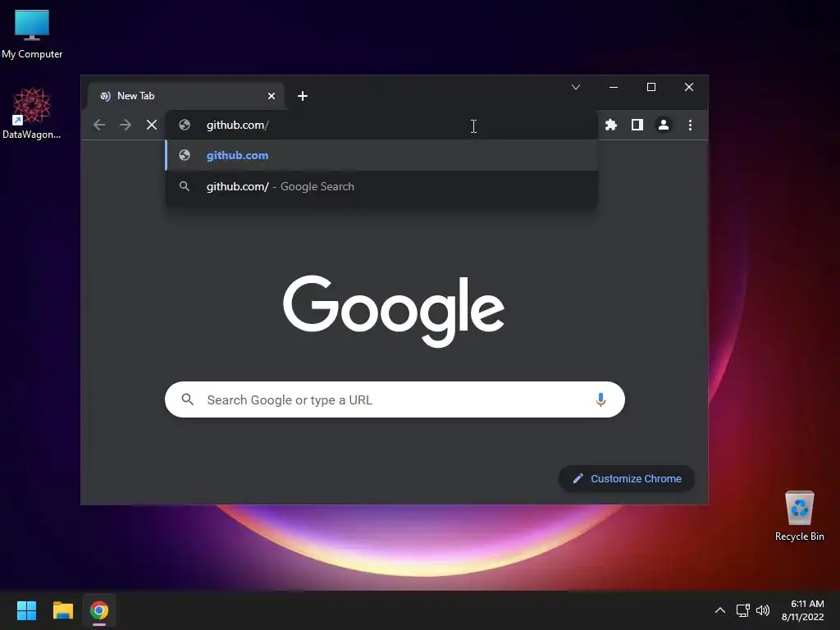Open the Extensions puzzle icon
Screen dimensions: 840x630
[x=610, y=125]
